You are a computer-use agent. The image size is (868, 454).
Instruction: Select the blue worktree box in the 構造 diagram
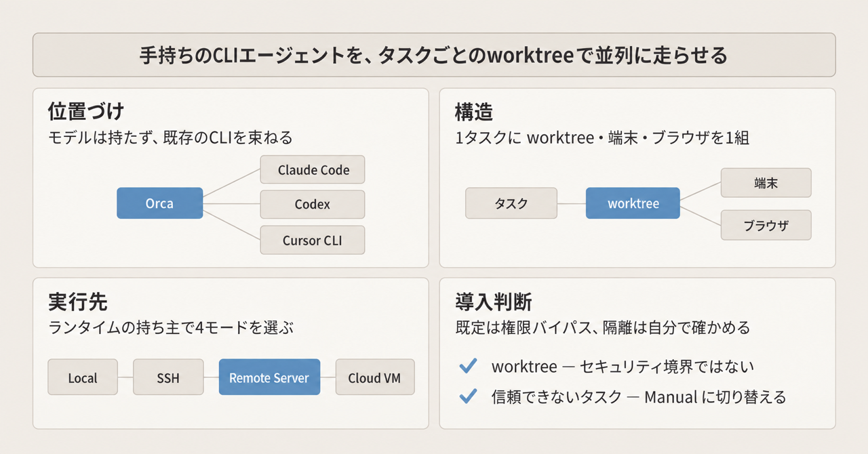point(633,203)
